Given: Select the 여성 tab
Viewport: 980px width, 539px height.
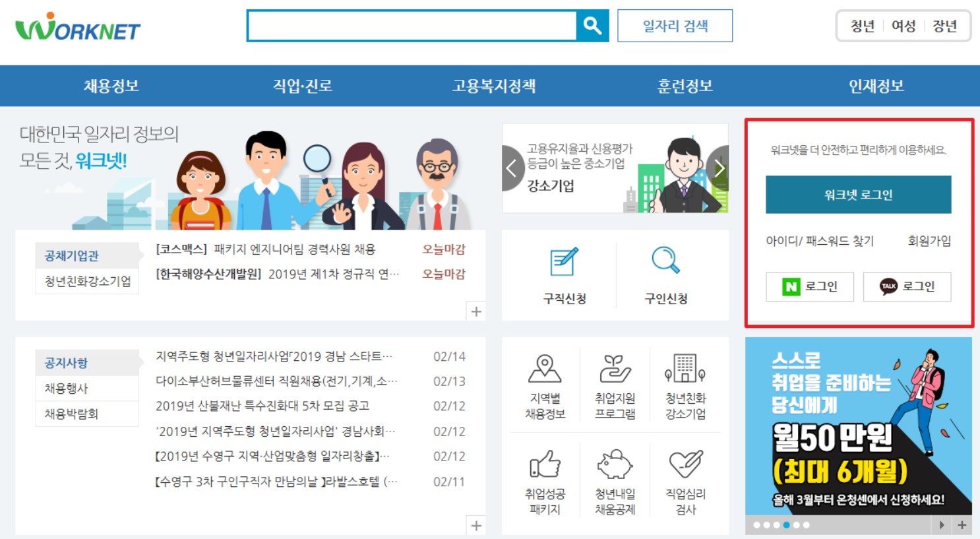Looking at the screenshot, I should point(903,26).
